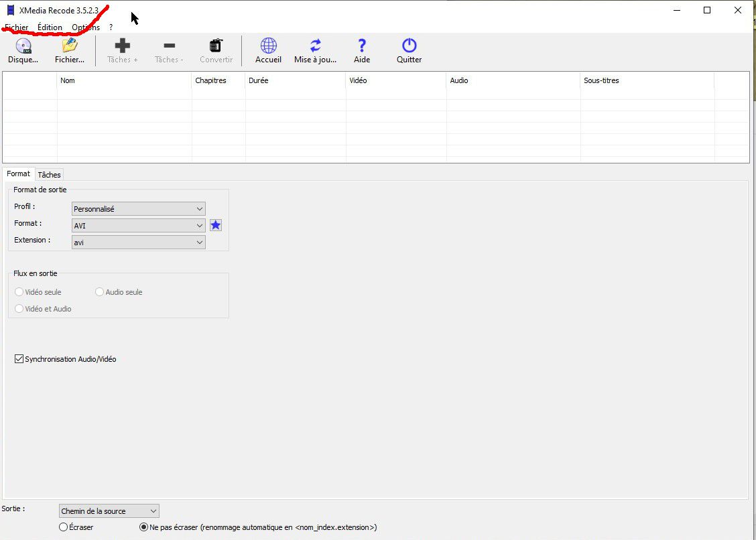
Task: Open the Options menu
Action: 86,27
